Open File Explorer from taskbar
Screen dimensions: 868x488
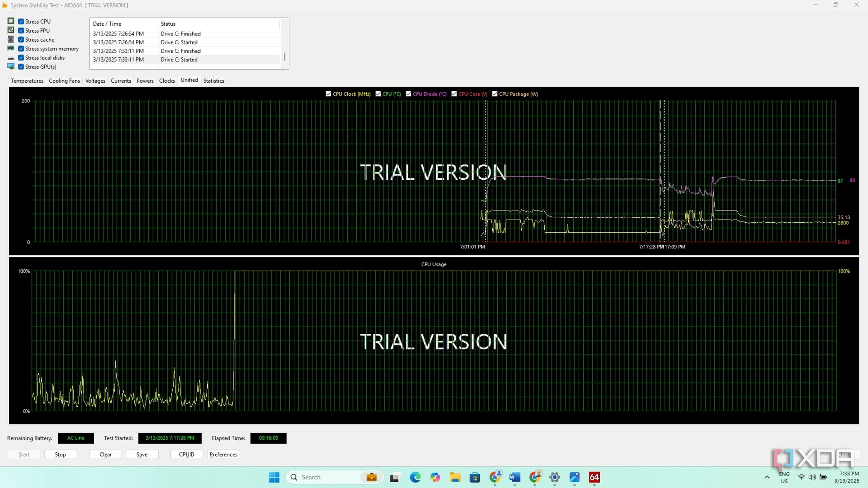point(455,478)
